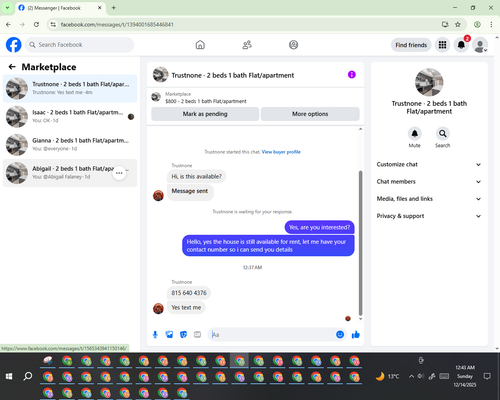Screen dimensions: 500x400
Task: Open the Friends icon in top navigation
Action: click(247, 45)
